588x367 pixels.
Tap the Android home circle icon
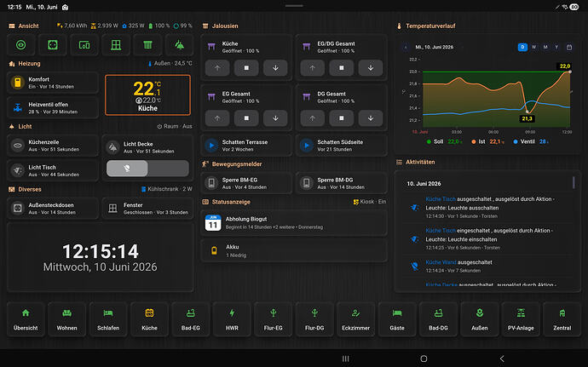coord(424,358)
